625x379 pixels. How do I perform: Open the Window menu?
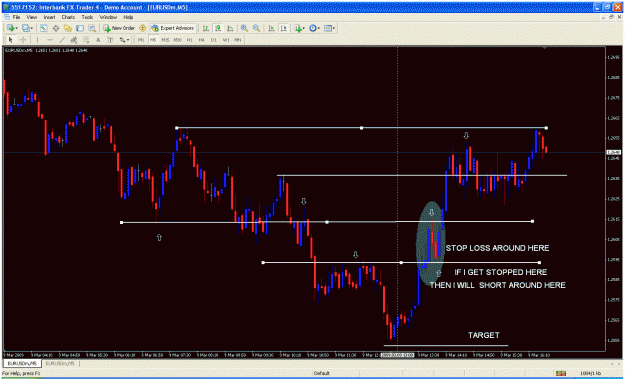click(x=108, y=18)
